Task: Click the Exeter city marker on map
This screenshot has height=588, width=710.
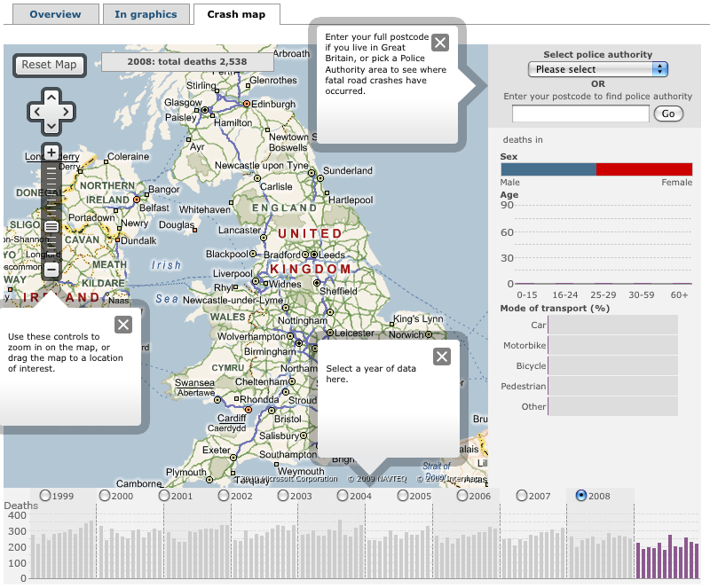Action: coord(233,458)
